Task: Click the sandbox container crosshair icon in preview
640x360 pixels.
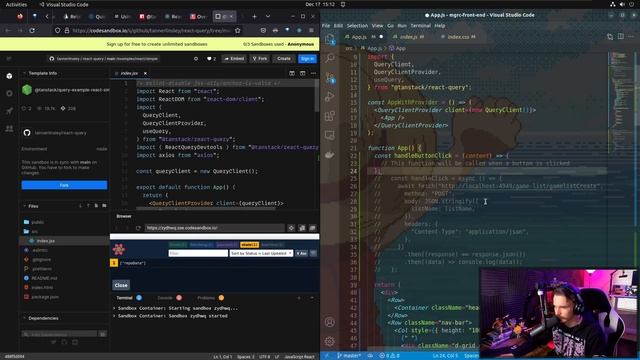Action: click(x=291, y=228)
